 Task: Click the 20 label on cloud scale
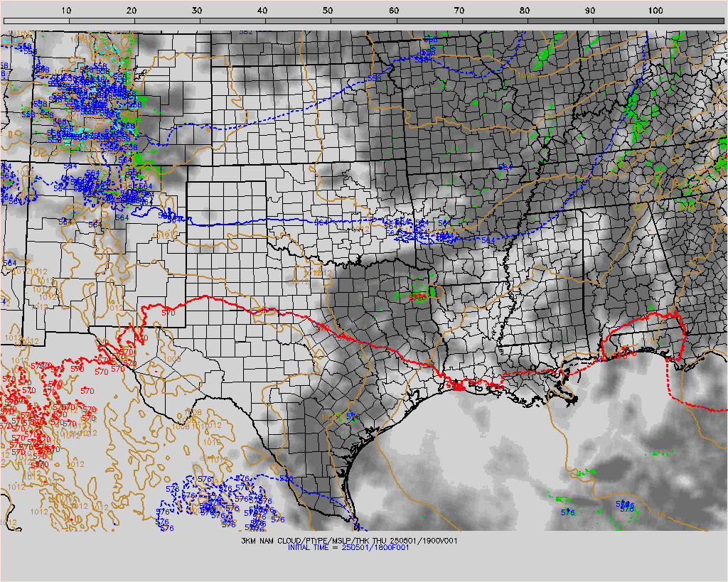coord(132,10)
